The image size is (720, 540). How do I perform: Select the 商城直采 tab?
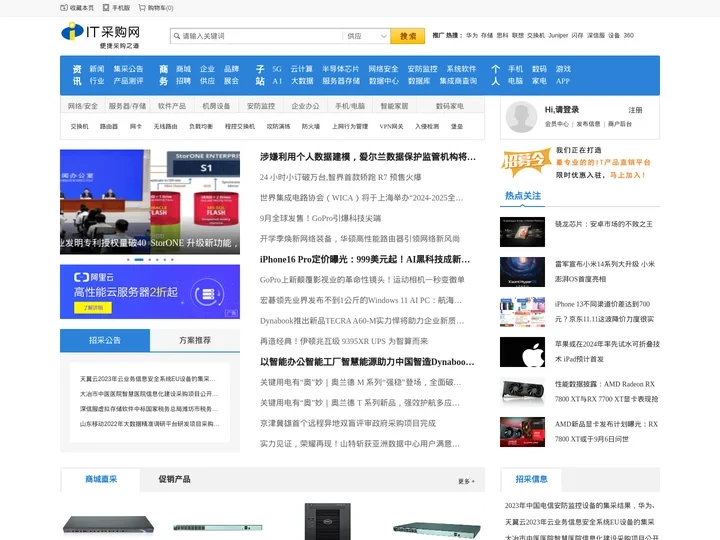click(x=101, y=479)
